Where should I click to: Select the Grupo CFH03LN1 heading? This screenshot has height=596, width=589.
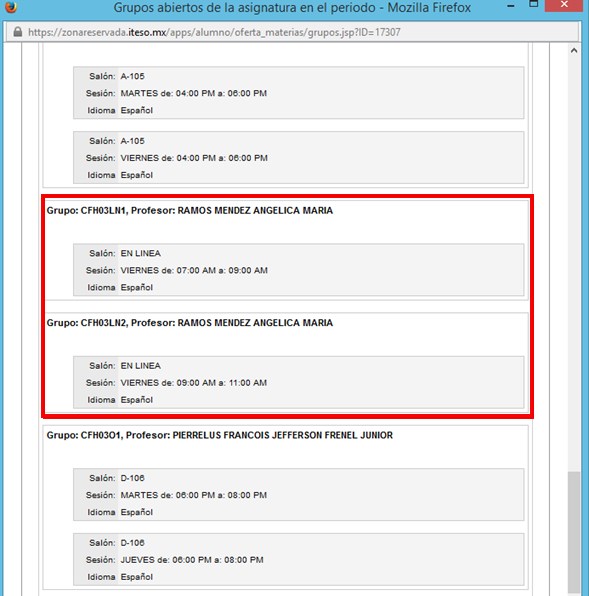190,210
